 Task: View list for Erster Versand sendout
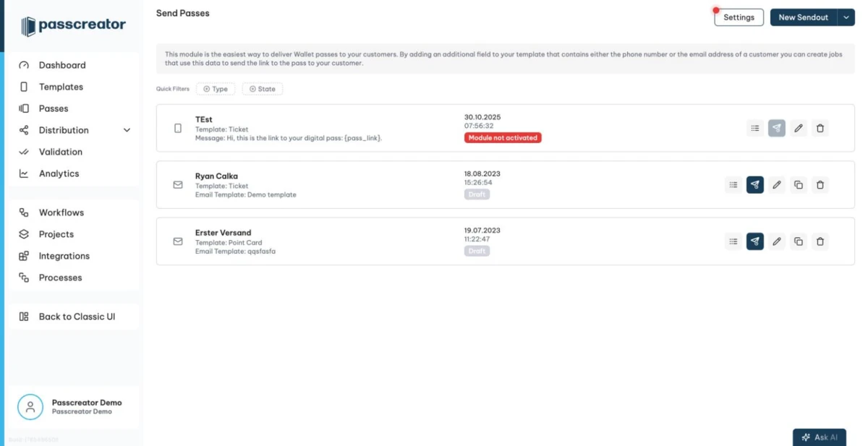[x=733, y=241]
